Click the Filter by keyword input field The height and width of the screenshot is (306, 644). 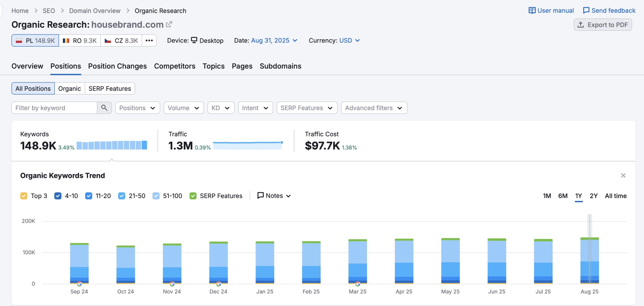coord(54,108)
